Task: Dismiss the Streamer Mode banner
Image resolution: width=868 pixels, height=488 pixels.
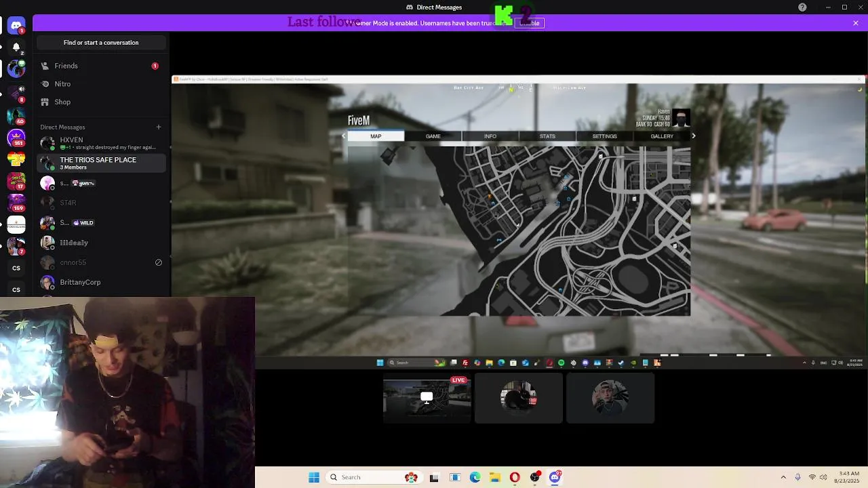Action: coord(856,23)
